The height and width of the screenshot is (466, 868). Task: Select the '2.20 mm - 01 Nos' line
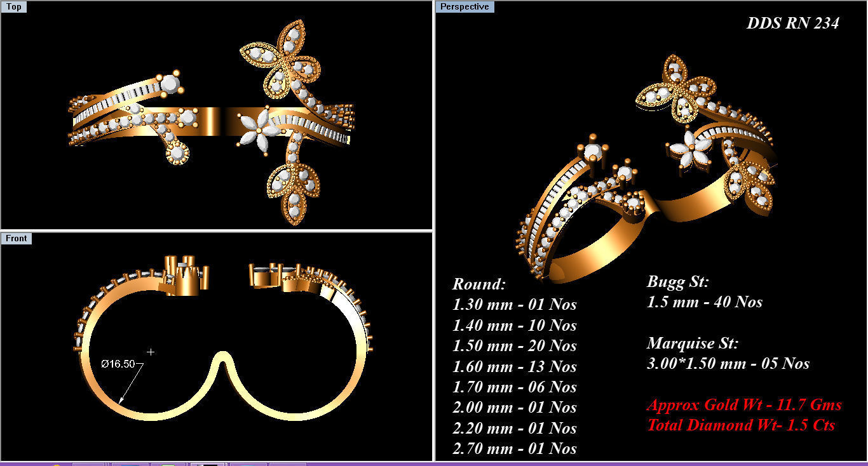pos(515,428)
